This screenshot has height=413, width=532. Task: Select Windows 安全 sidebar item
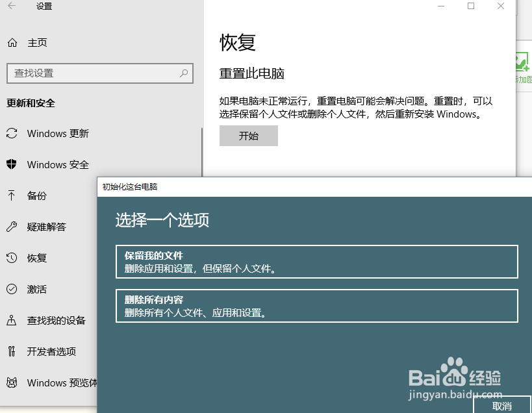(58, 164)
